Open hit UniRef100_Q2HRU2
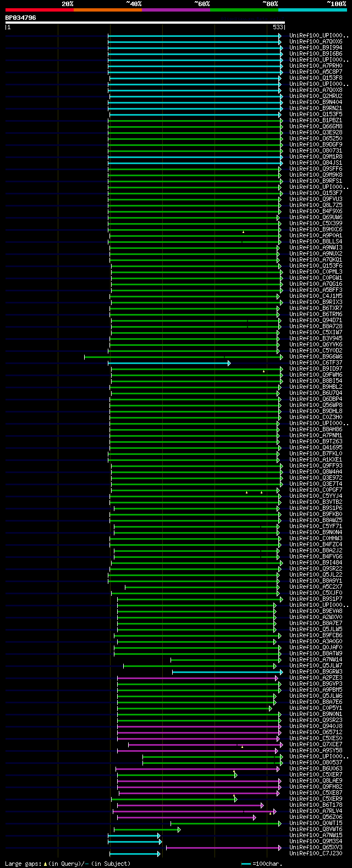Viewport: 352px width, 868px height. [316, 96]
